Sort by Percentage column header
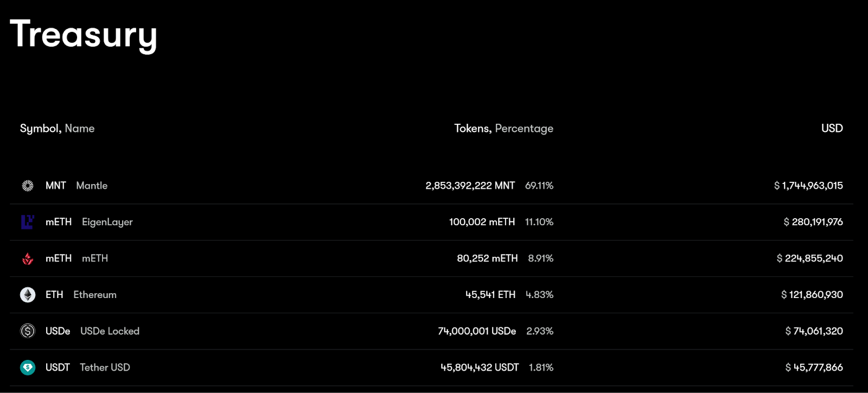Viewport: 868px width, 393px height. (524, 129)
